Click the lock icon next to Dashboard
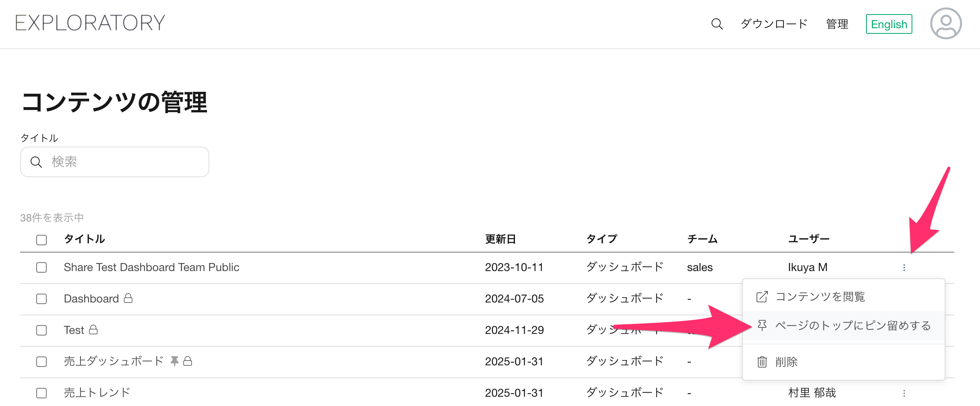Image resolution: width=980 pixels, height=406 pixels. [128, 298]
